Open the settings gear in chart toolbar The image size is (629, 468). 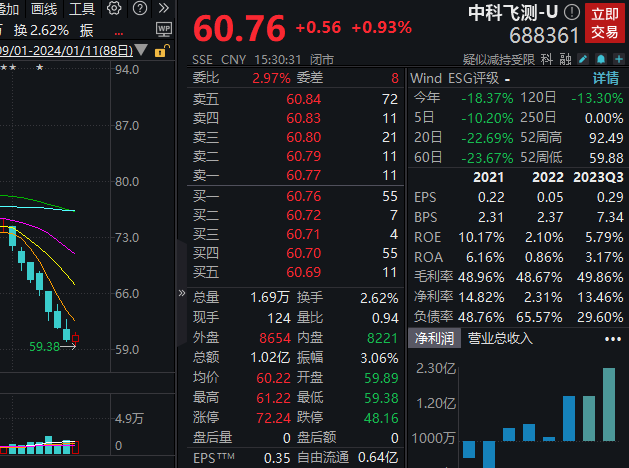pyautogui.click(x=114, y=8)
